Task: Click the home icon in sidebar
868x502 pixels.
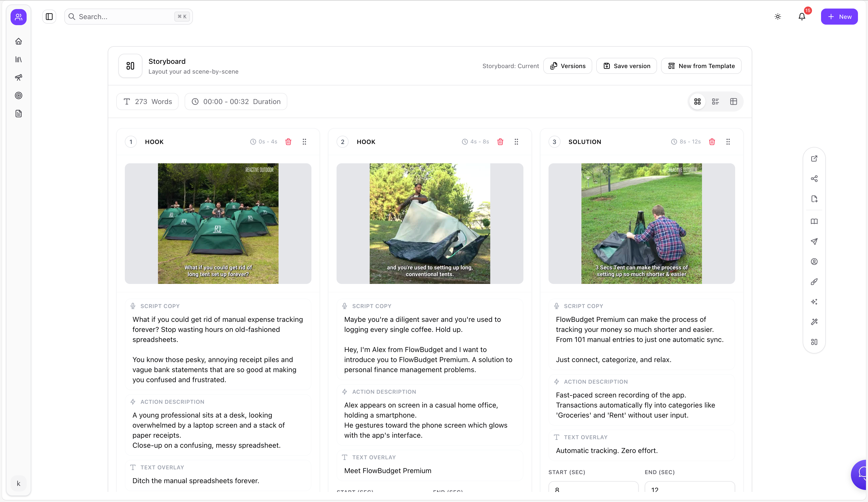Action: click(x=19, y=41)
